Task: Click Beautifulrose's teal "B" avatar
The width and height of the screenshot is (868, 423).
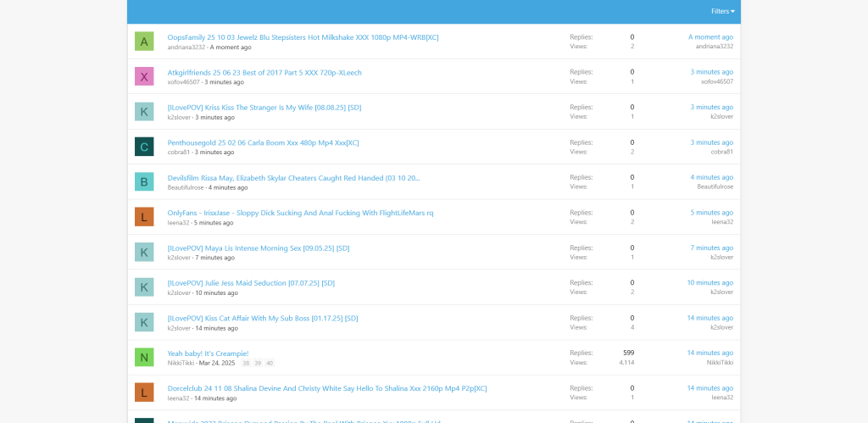Action: point(144,181)
